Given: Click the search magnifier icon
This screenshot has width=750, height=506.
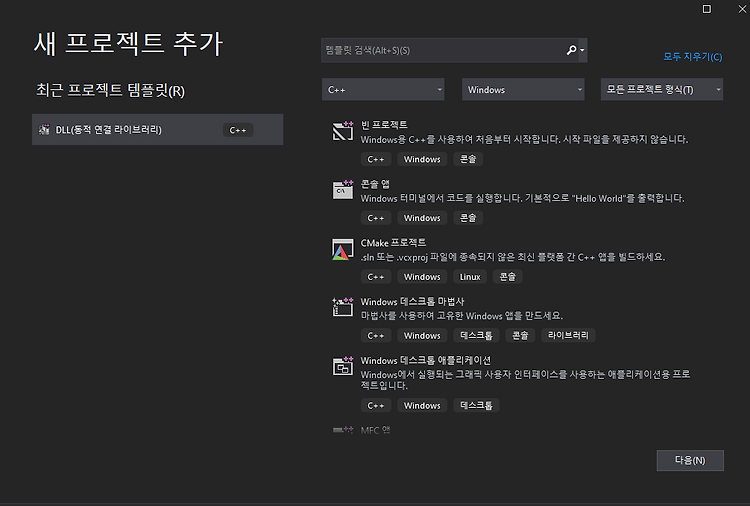Looking at the screenshot, I should (x=571, y=50).
